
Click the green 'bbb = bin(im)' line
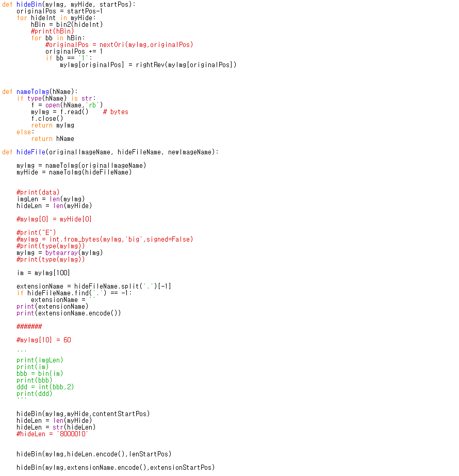click(x=40, y=373)
